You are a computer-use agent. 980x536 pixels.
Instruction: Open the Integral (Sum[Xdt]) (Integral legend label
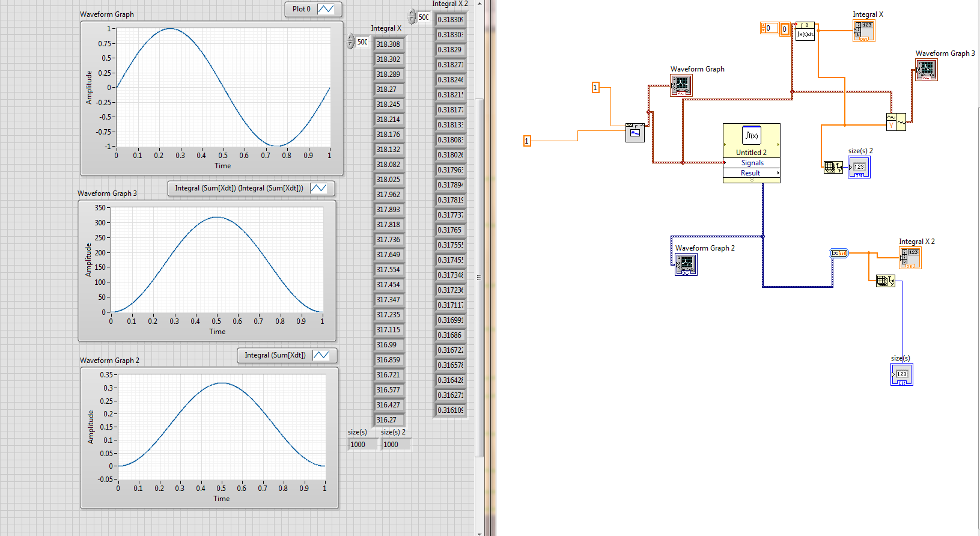(239, 188)
